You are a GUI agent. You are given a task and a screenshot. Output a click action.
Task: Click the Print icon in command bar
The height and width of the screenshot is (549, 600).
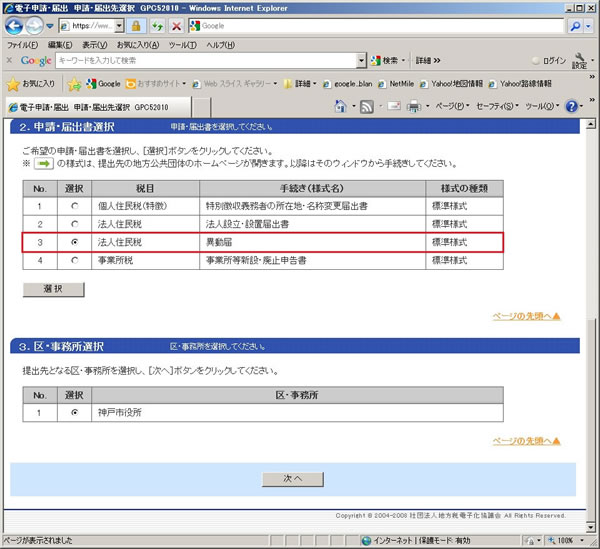[413, 106]
